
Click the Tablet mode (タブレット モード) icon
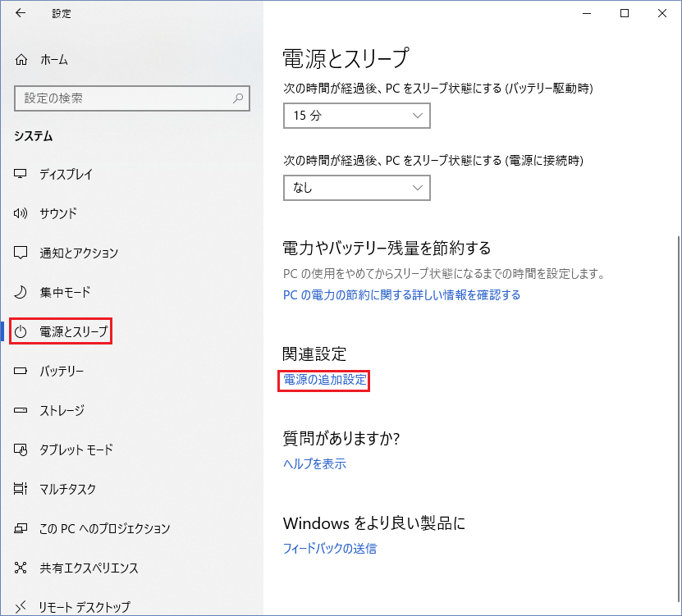pyautogui.click(x=21, y=449)
